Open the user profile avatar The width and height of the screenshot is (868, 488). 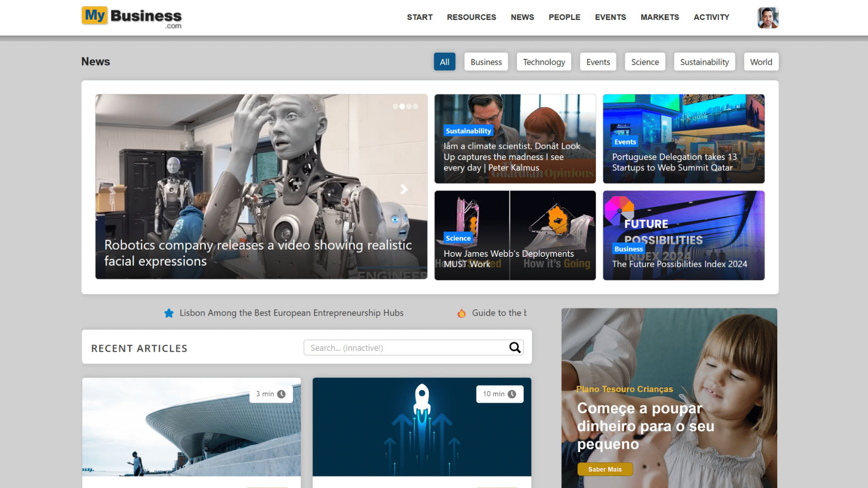[x=768, y=18]
